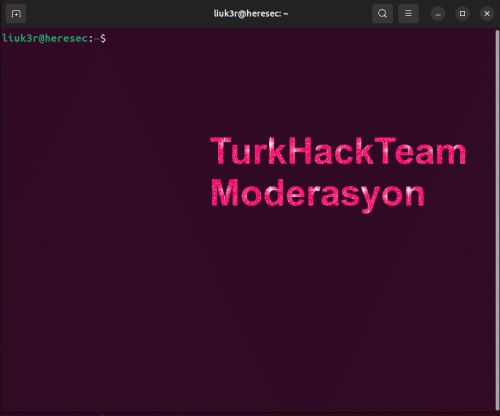
Task: Open terminal search with magnifier icon
Action: pos(382,14)
